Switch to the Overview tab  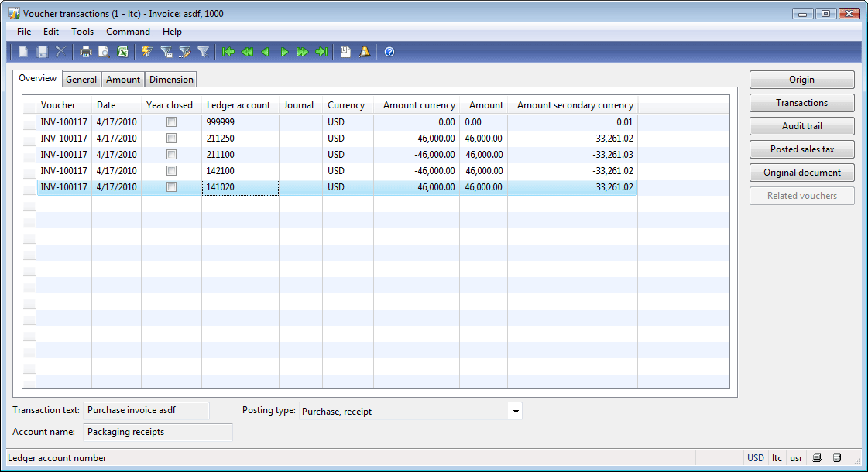[38, 79]
